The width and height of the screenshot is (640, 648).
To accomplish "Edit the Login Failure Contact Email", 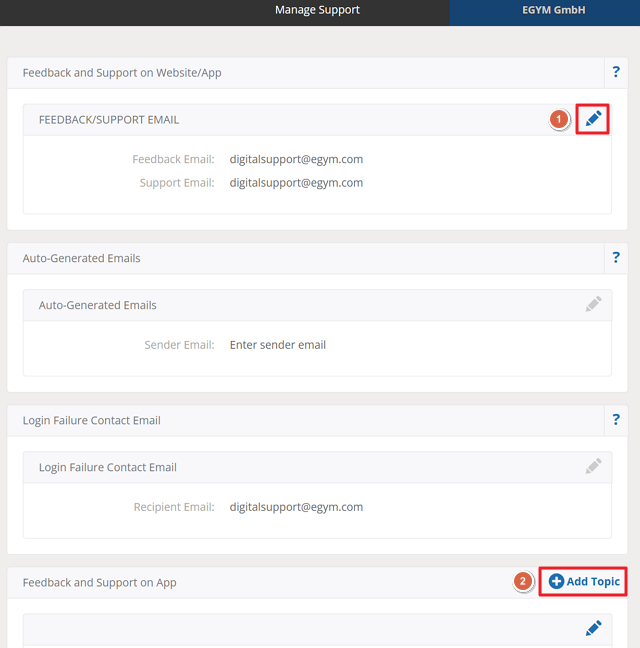I will [x=594, y=467].
